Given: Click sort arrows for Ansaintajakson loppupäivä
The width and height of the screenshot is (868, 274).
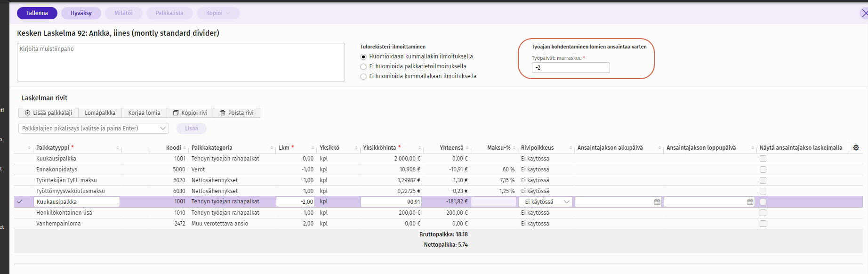Looking at the screenshot, I should pos(753,148).
